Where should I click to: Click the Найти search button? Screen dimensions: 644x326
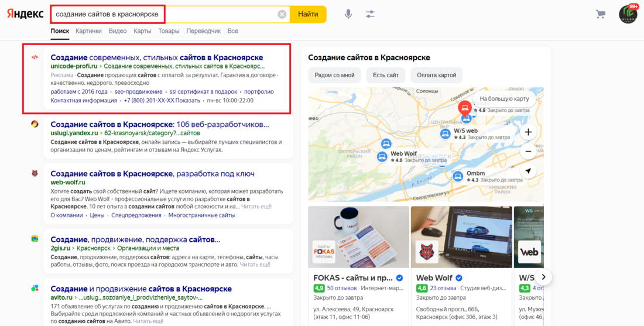pyautogui.click(x=308, y=15)
